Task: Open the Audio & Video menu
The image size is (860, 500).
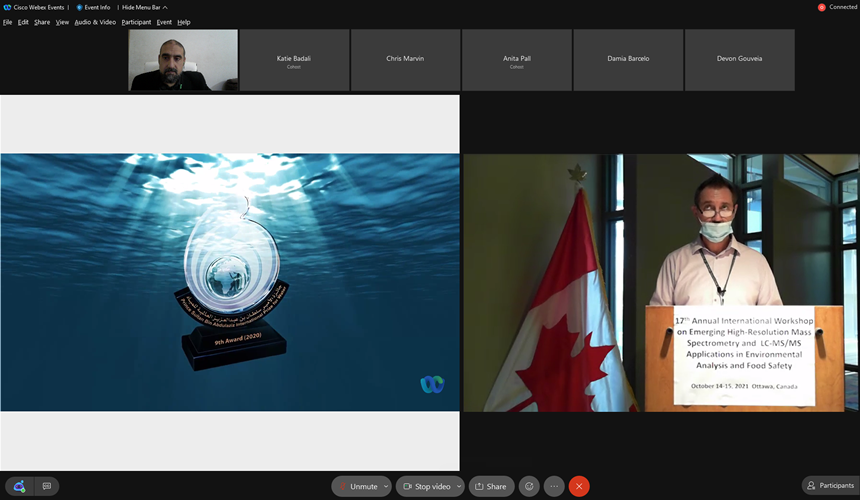Action: 95,22
